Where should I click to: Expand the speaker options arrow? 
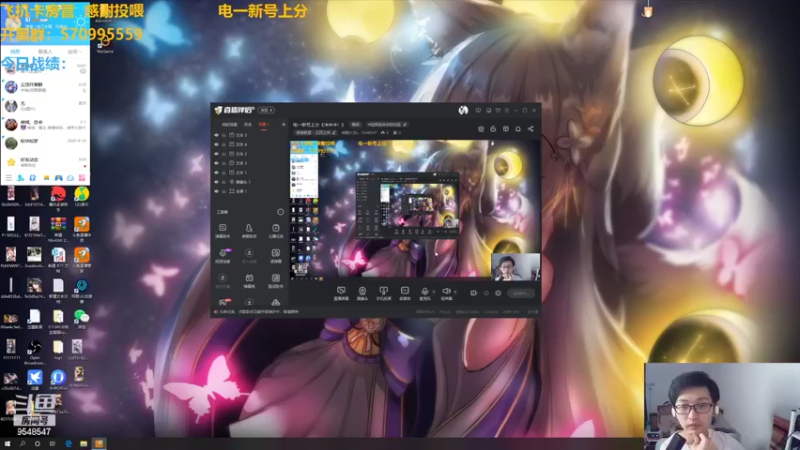coord(455,292)
